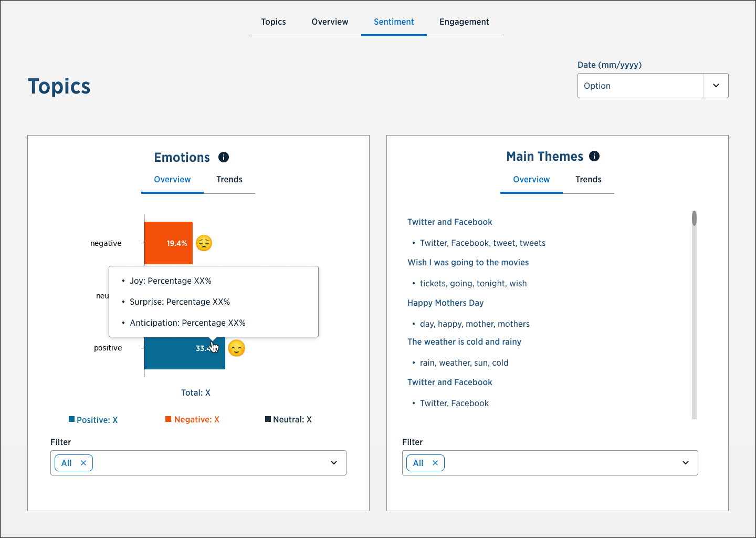
Task: Expand the Emotions filter dropdown arrow
Action: click(334, 463)
